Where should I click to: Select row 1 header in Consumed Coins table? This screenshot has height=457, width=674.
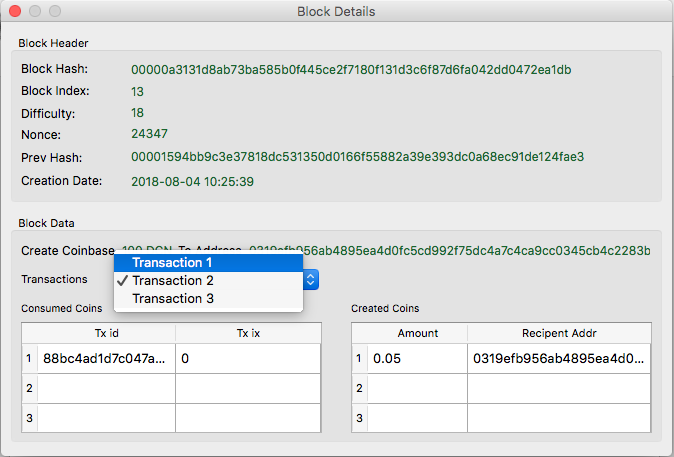click(x=29, y=359)
